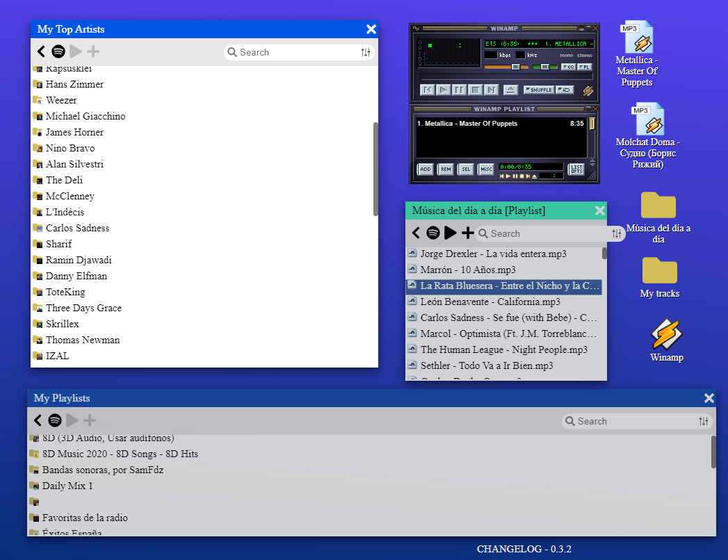Click the Winamp eject button
The image size is (728, 560).
[x=510, y=90]
